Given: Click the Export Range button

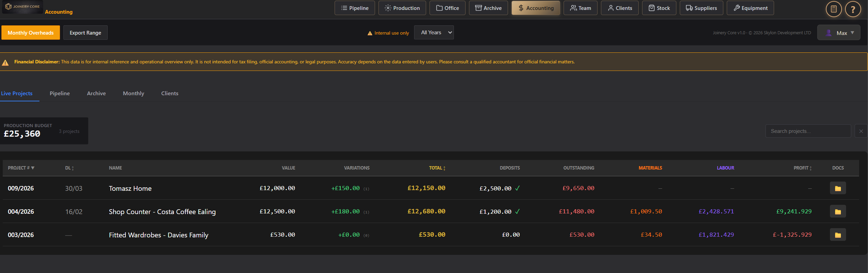Looking at the screenshot, I should click(x=85, y=33).
